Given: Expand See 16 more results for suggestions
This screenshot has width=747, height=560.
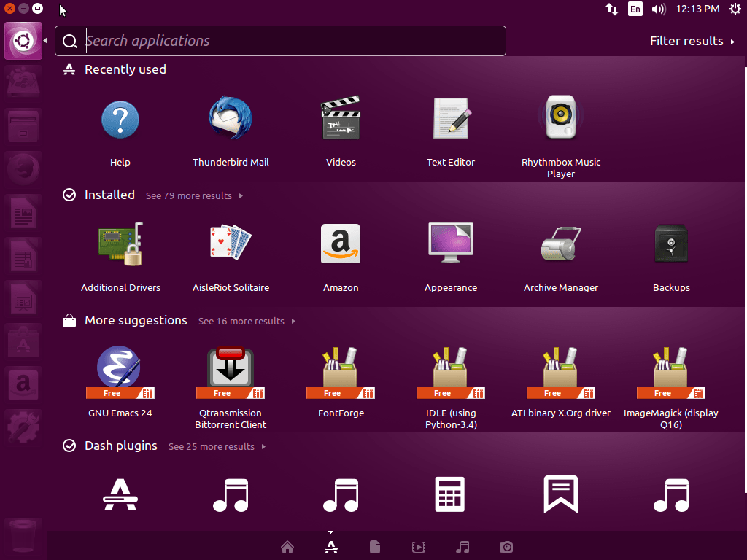Looking at the screenshot, I should [x=247, y=322].
